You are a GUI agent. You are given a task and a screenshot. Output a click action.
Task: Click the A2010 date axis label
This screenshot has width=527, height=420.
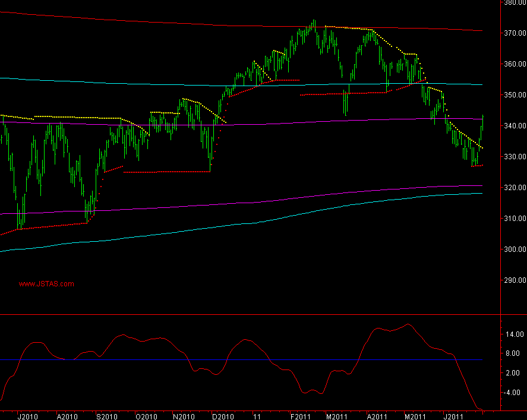[x=68, y=416]
